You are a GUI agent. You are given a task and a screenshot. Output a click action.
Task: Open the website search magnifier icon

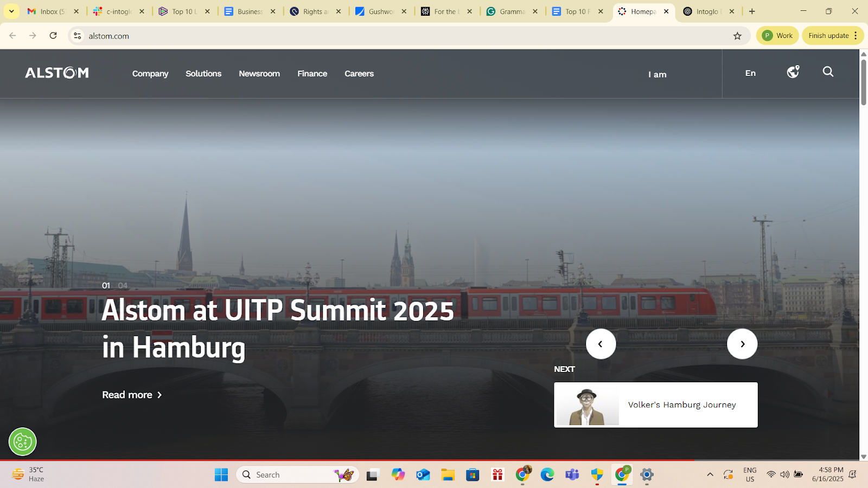[x=828, y=72]
